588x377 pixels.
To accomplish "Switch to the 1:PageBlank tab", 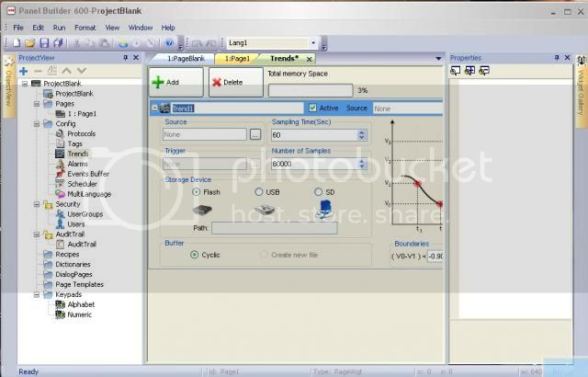I will point(184,59).
